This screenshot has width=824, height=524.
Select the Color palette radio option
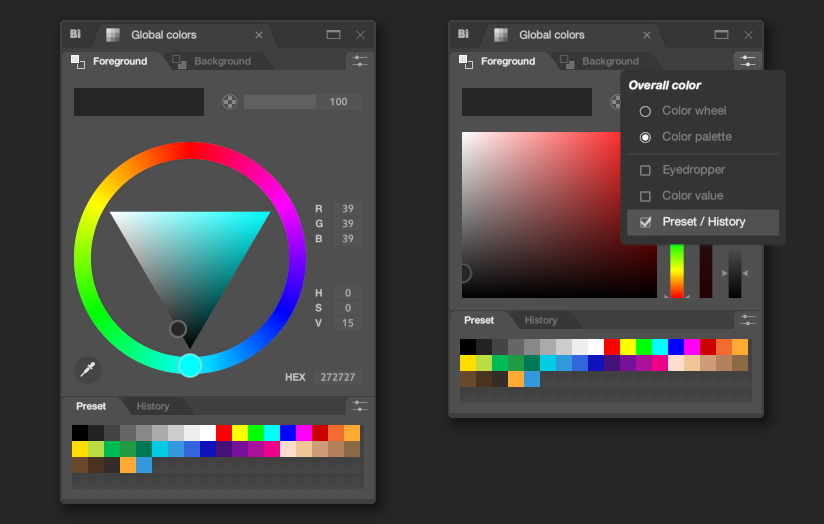coord(645,137)
